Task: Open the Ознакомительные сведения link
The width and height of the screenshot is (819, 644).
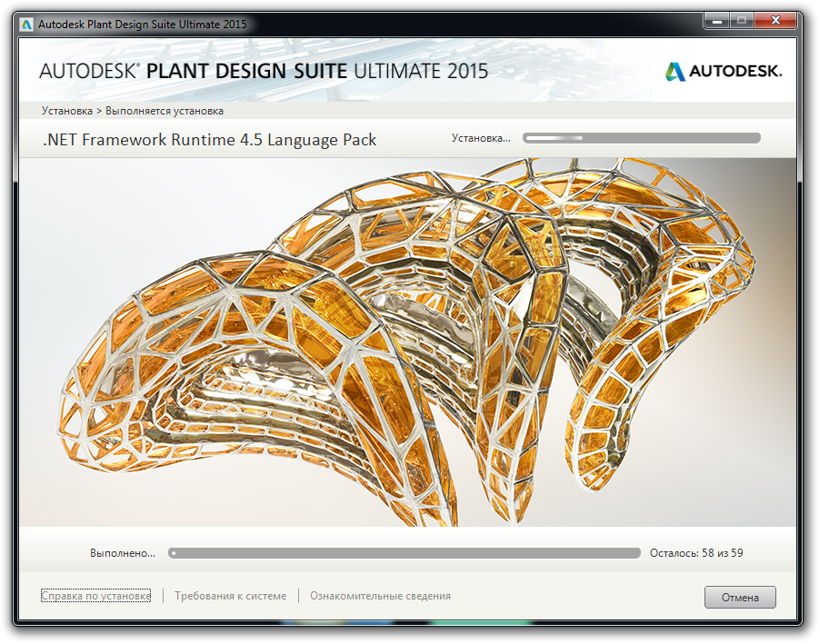Action: pos(380,596)
